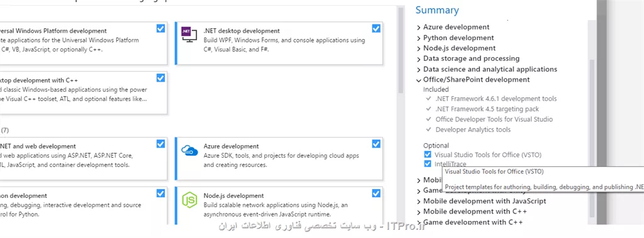Viewport: 644px width, 238px height.
Task: Uncheck Universal Windows Platform development workload
Action: (160, 28)
